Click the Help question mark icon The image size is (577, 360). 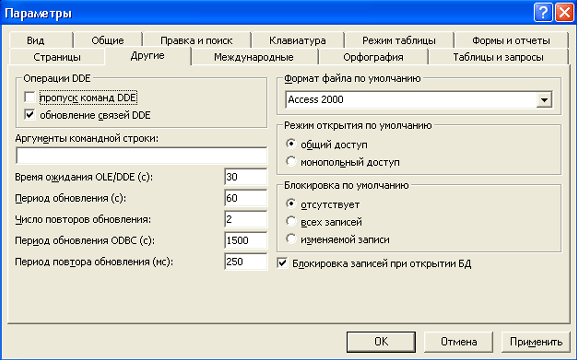coord(543,13)
